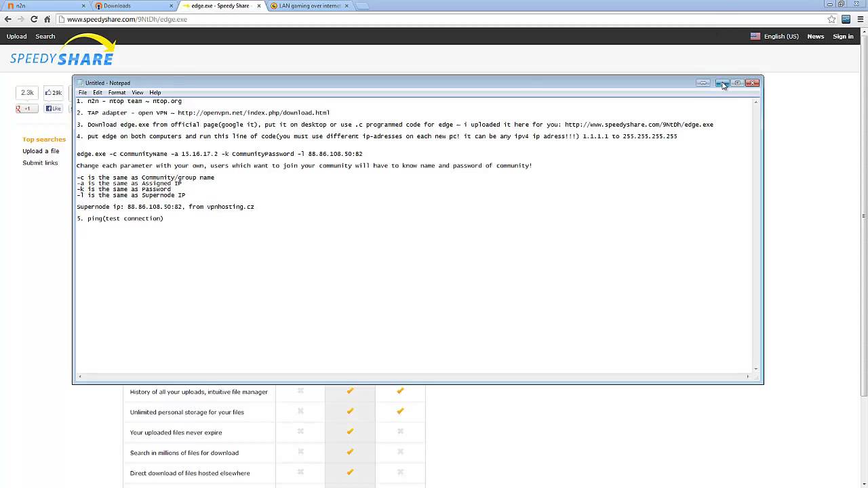Click Notepad vertical scrollbar up arrow
The image size is (868, 488).
click(756, 102)
